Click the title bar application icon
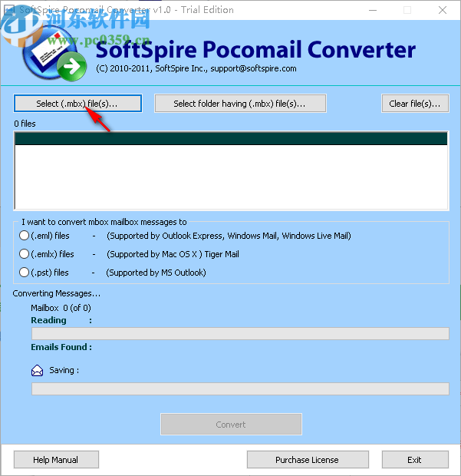461x476 pixels. tap(9, 10)
